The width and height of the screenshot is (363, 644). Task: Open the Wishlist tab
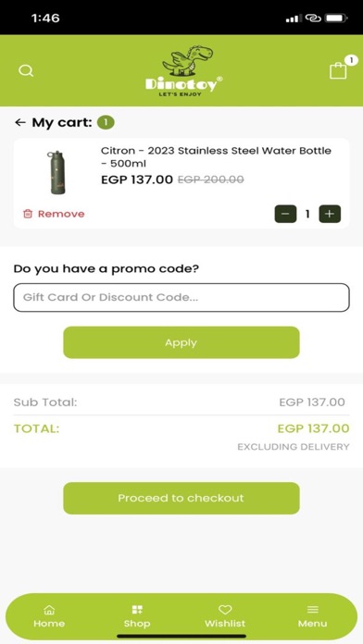(225, 616)
